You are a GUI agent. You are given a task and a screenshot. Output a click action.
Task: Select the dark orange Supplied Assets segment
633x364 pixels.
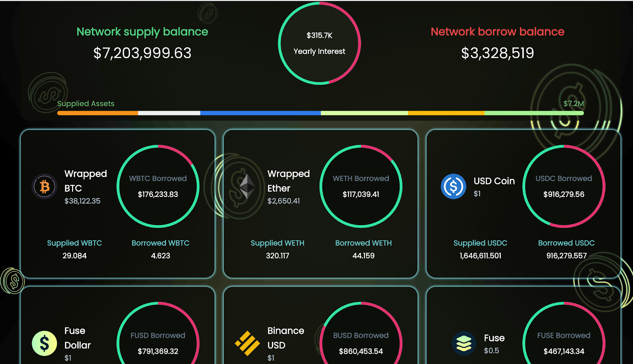tap(98, 113)
